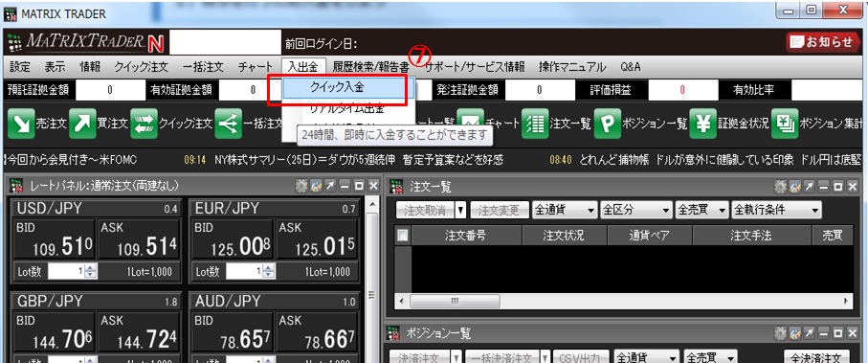Open the 一括注文 menu bar item
The height and width of the screenshot is (363, 868).
pos(203,67)
